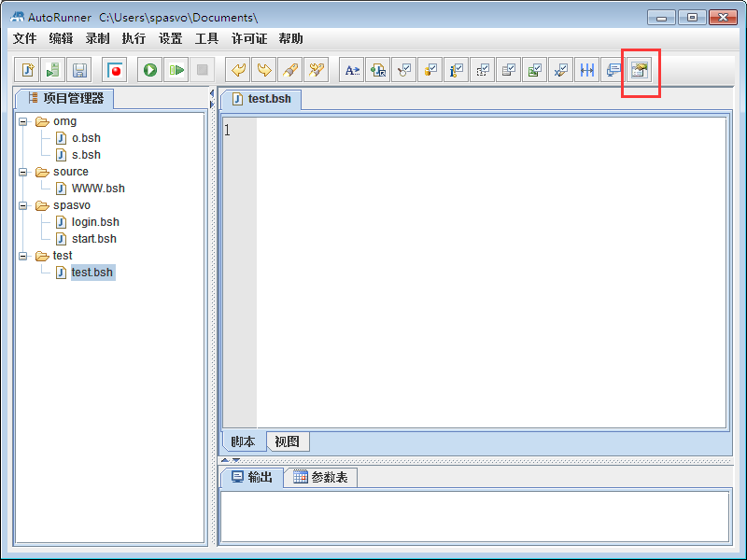Click the blue monitor toolbar icon
Screen dimensions: 747x560
[613, 71]
